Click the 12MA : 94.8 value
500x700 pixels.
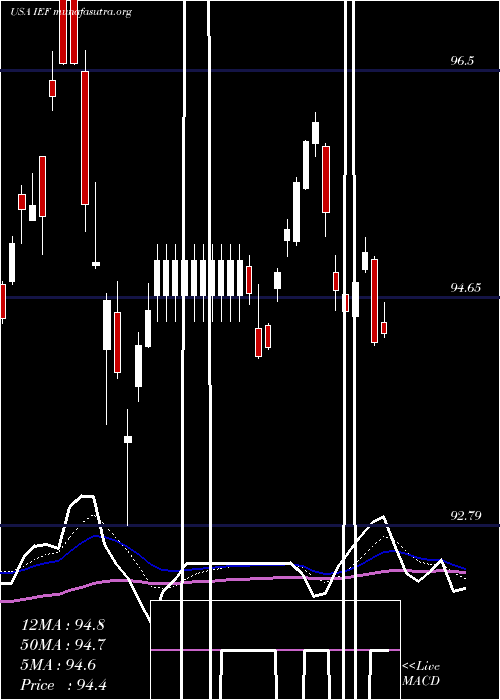click(63, 625)
